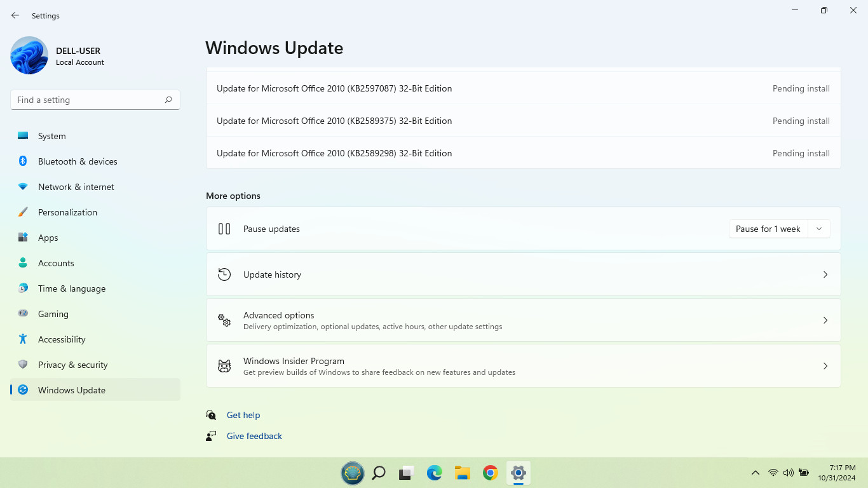
Task: Show hidden icons in system tray
Action: coord(756,473)
